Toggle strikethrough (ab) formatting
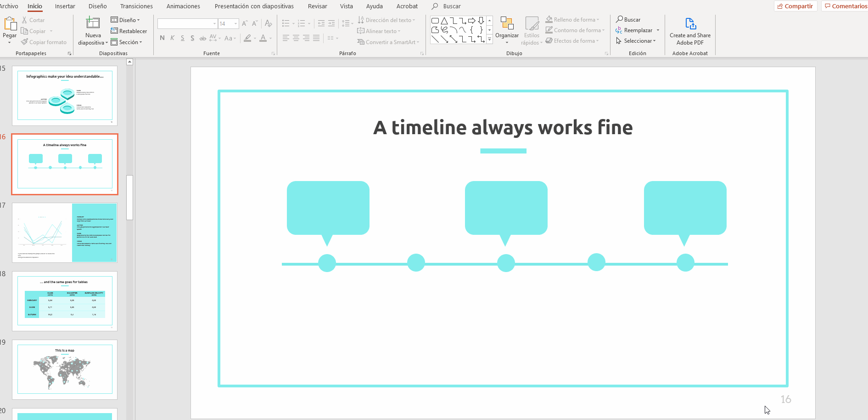868x420 pixels. tap(203, 38)
